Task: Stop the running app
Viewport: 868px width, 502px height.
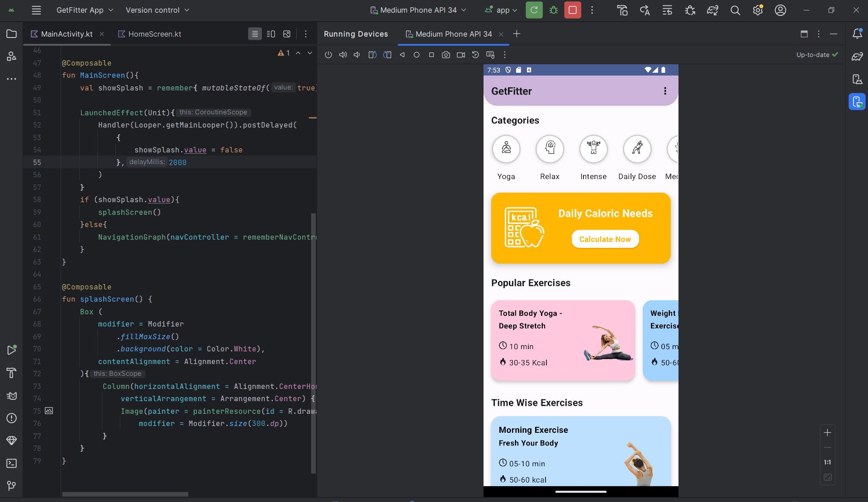Action: tap(572, 10)
